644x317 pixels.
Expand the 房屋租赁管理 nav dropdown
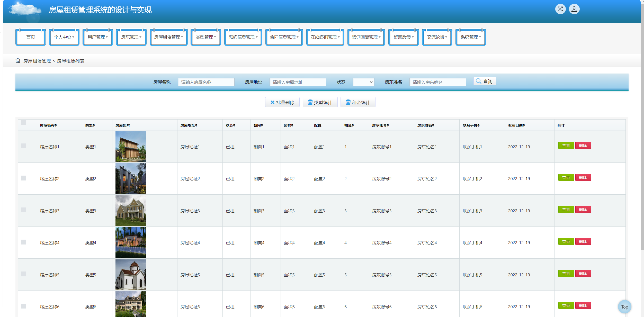[168, 37]
